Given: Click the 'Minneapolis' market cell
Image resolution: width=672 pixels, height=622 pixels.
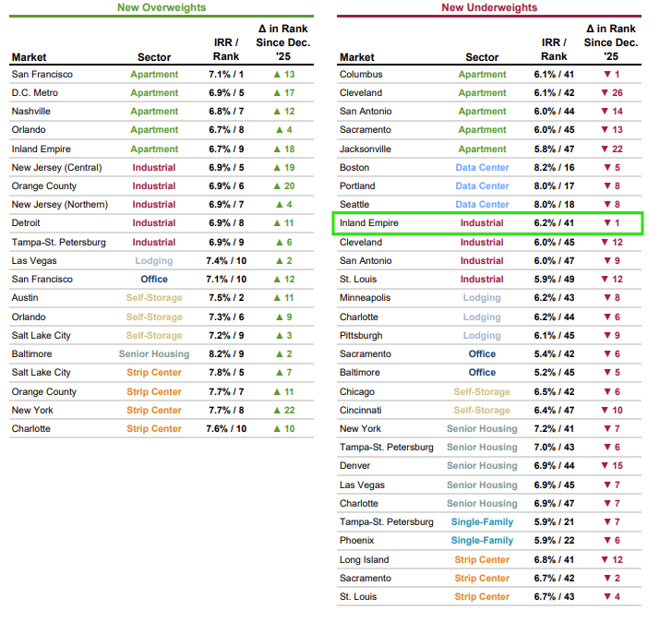Looking at the screenshot, I should pos(365,297).
